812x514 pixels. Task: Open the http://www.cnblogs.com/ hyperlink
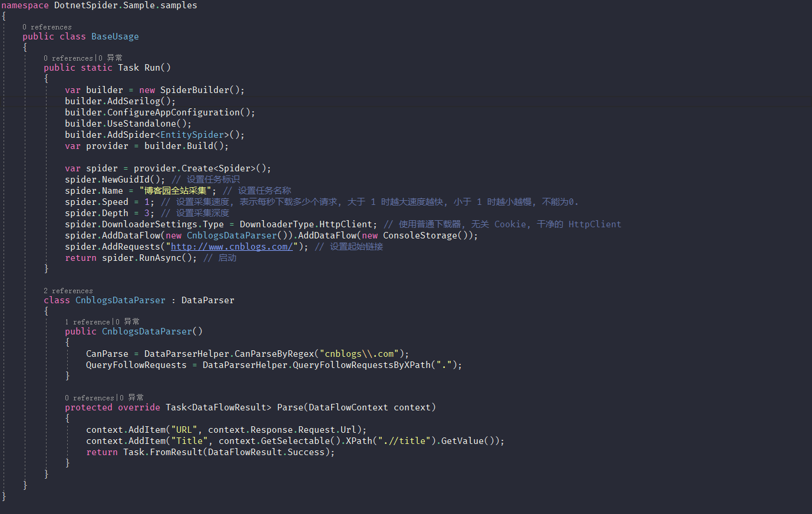(232, 246)
